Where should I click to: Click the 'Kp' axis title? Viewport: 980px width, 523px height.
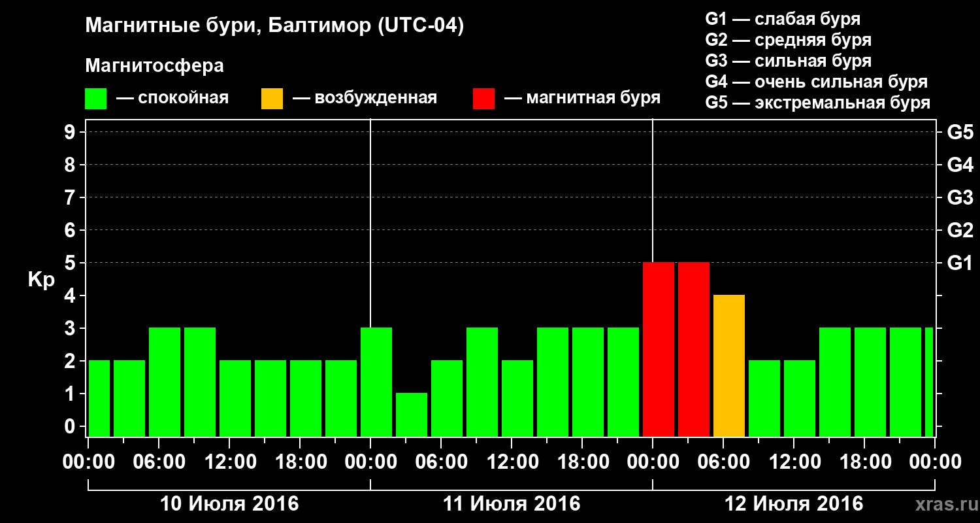tap(42, 280)
